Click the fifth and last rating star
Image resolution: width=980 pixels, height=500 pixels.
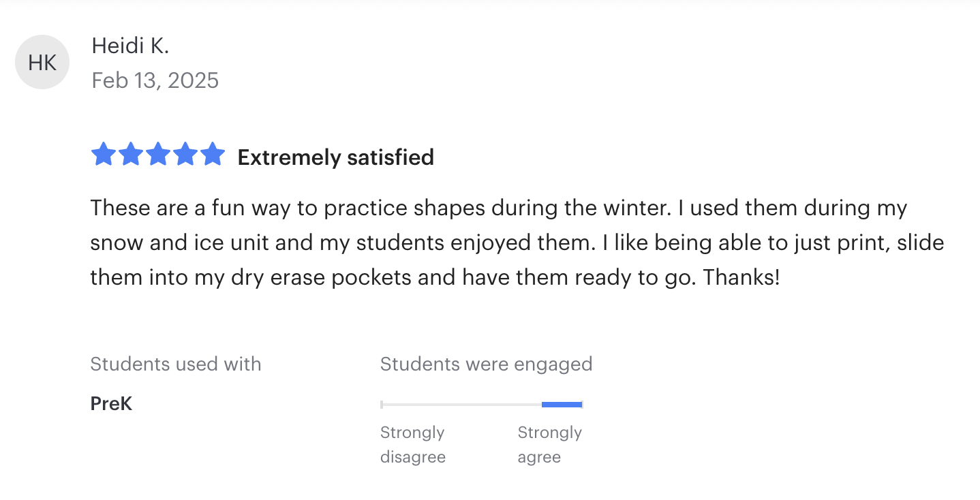(x=213, y=155)
